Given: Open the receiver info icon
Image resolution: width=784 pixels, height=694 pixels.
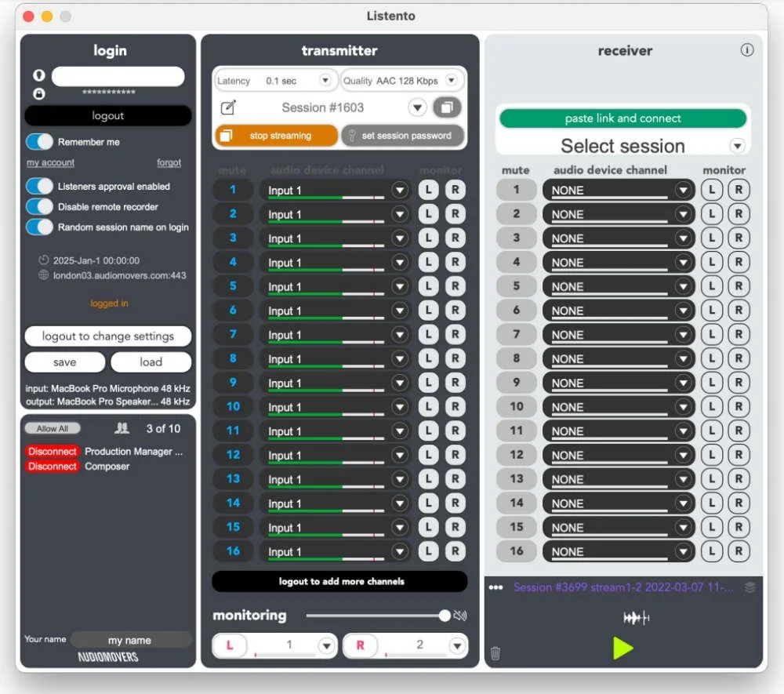Looking at the screenshot, I should pyautogui.click(x=747, y=50).
